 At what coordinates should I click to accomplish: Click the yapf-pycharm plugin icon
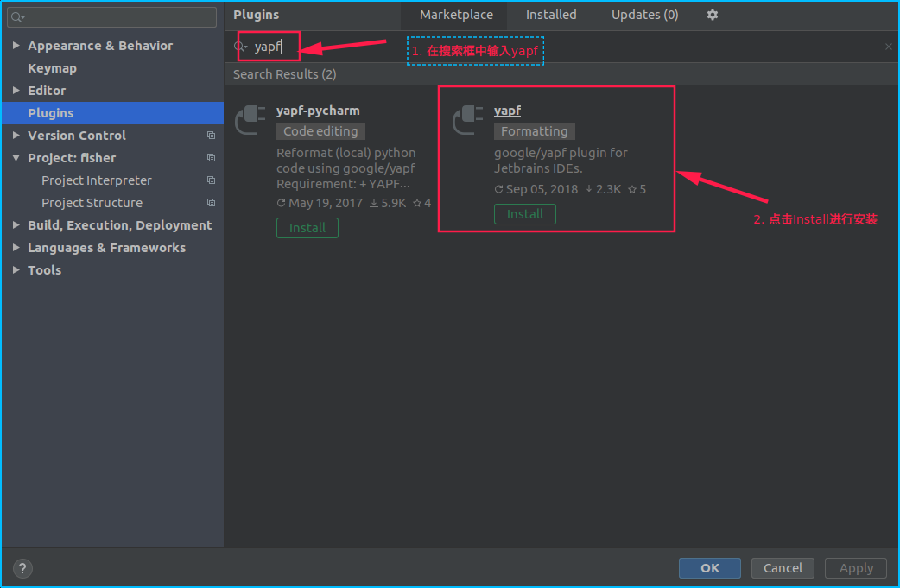point(249,119)
